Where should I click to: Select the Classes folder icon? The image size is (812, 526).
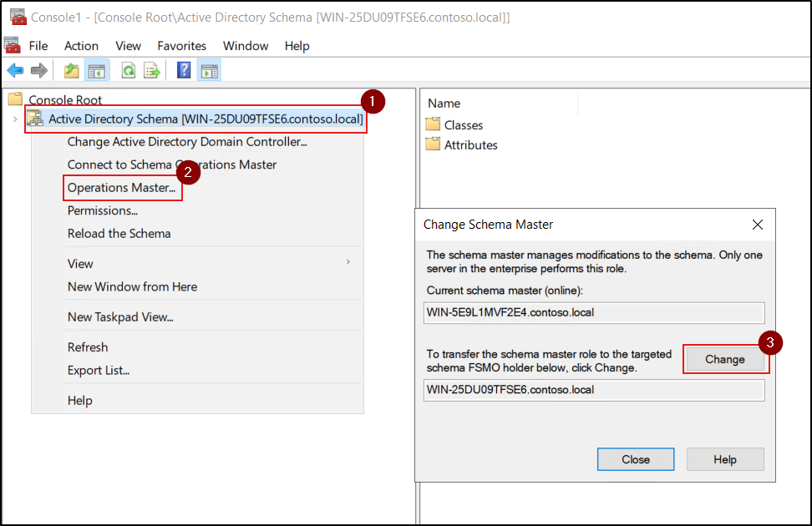point(434,124)
